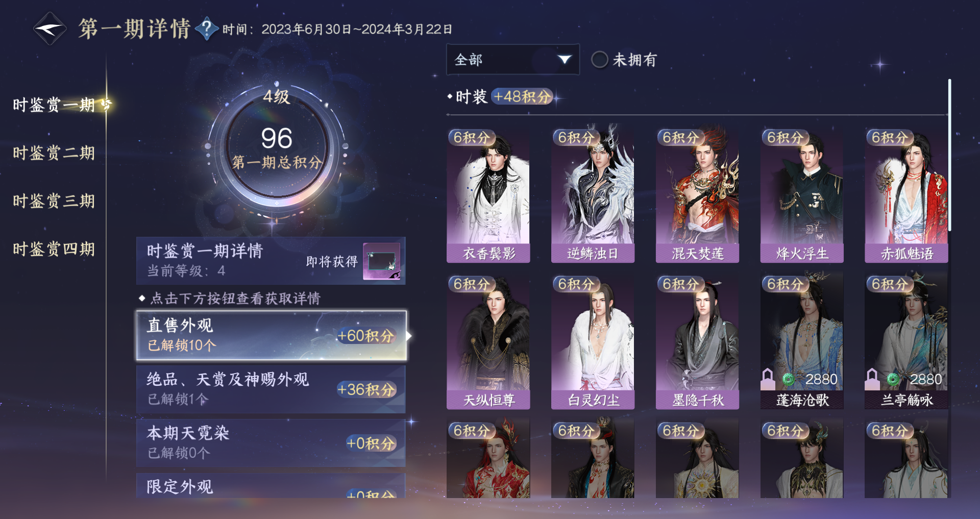Open the question mark help icon
980x519 pixels.
(x=207, y=29)
